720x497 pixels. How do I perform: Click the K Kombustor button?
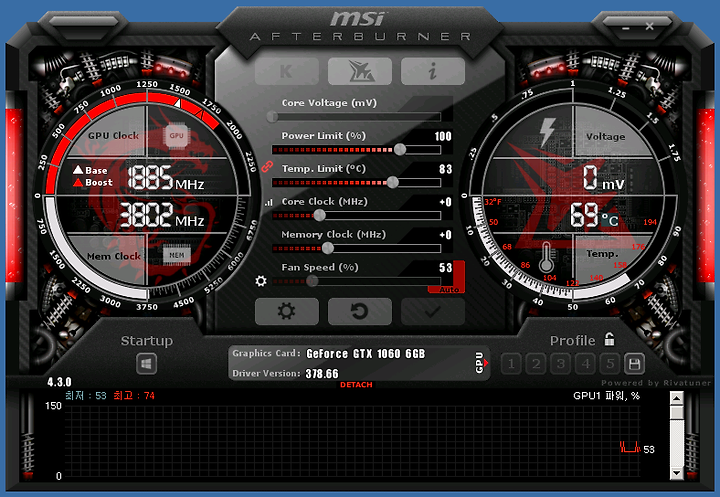click(x=287, y=71)
